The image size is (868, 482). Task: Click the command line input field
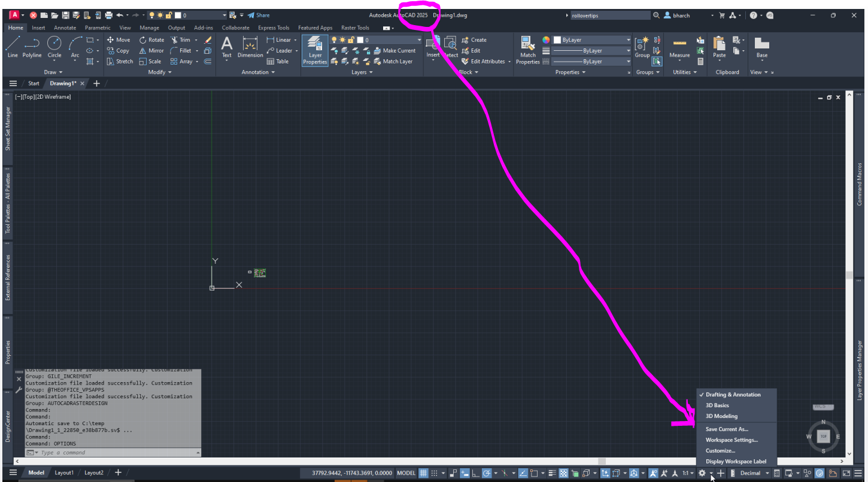pos(90,453)
